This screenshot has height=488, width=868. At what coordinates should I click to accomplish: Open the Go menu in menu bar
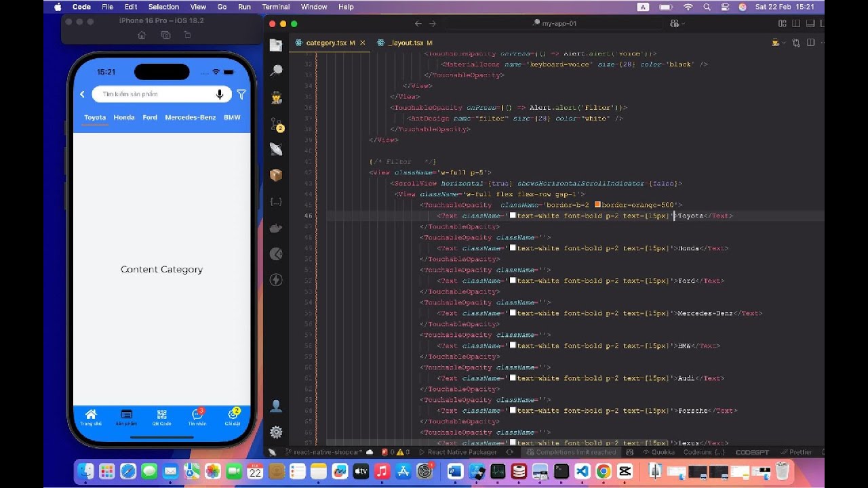coord(222,7)
